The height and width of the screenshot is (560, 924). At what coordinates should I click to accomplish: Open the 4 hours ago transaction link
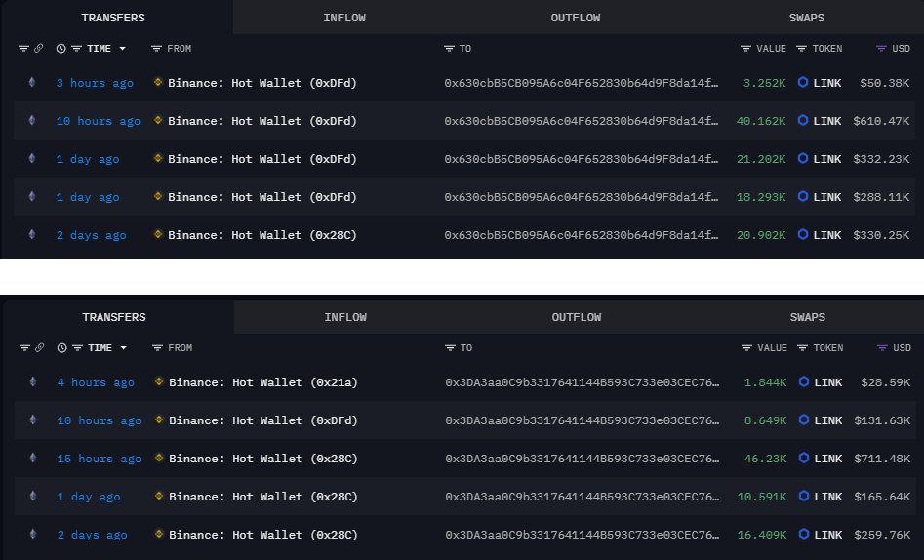(96, 382)
